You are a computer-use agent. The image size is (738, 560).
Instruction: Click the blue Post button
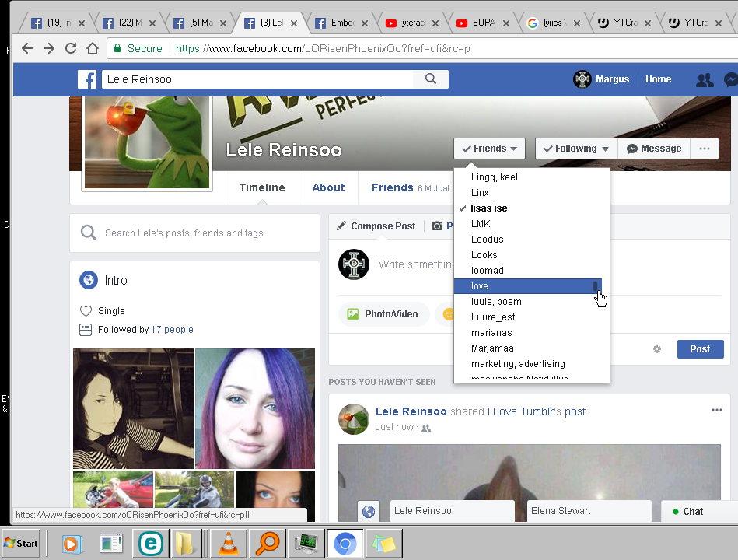[x=700, y=349]
